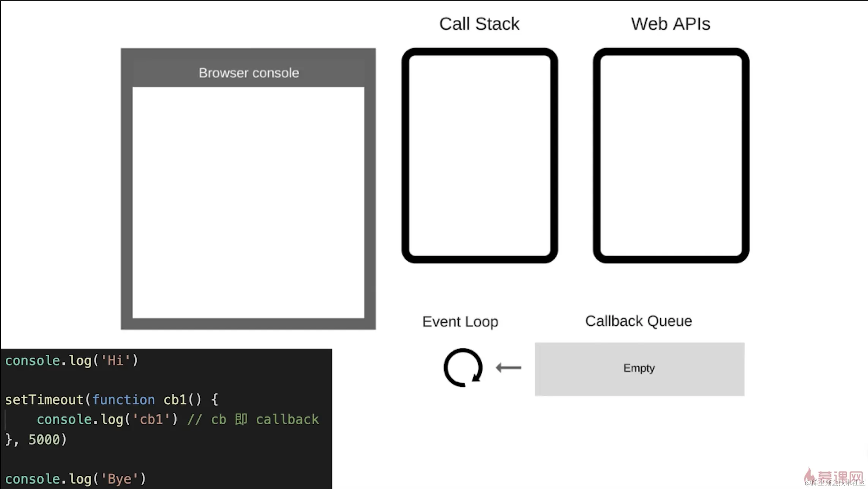Click inside the Call Stack box
This screenshot has width=868, height=489.
(480, 155)
